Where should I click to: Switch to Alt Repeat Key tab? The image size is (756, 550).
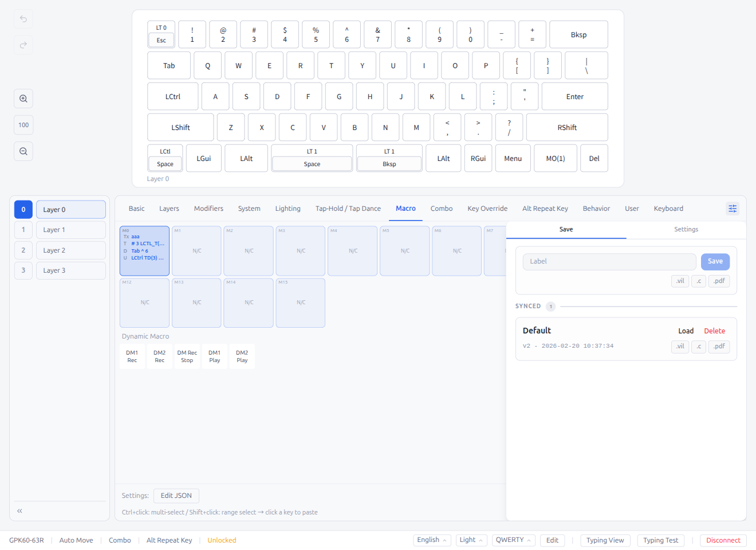pos(545,209)
